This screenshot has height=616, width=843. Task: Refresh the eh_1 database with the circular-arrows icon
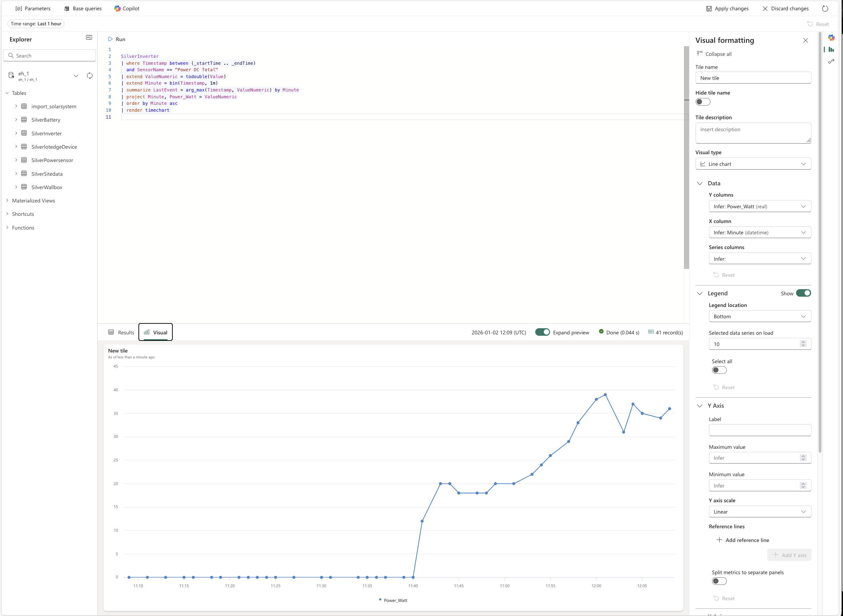89,76
